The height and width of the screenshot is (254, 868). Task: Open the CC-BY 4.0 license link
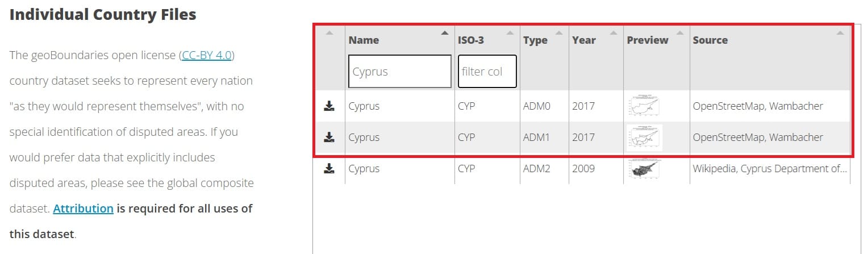pyautogui.click(x=207, y=56)
